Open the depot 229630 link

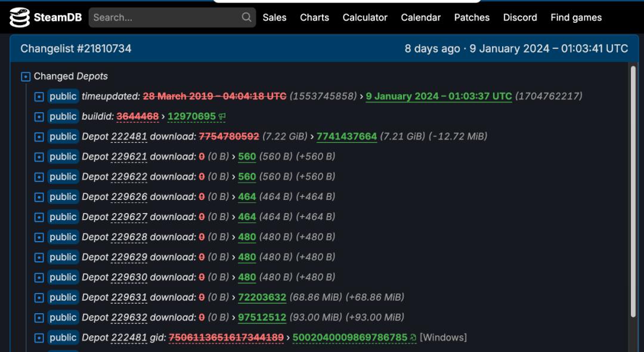129,277
